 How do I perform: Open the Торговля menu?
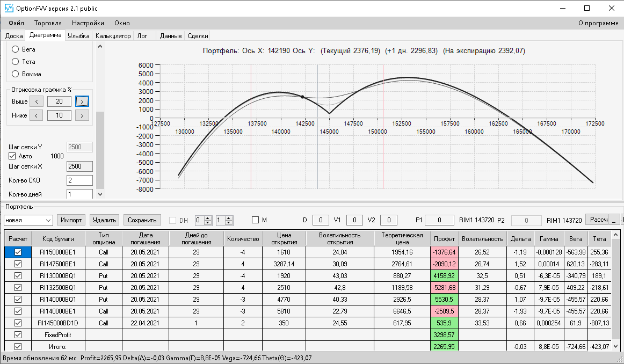[48, 23]
